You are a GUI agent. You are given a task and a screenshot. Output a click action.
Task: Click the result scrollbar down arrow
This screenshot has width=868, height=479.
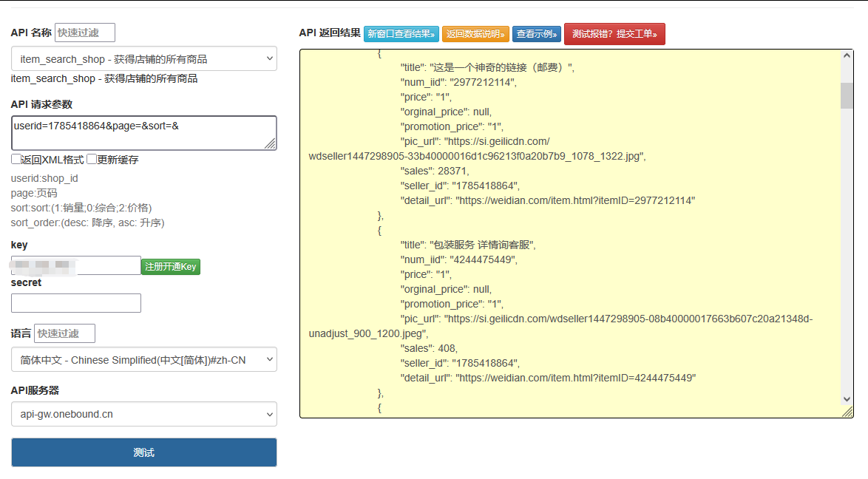pyautogui.click(x=847, y=399)
